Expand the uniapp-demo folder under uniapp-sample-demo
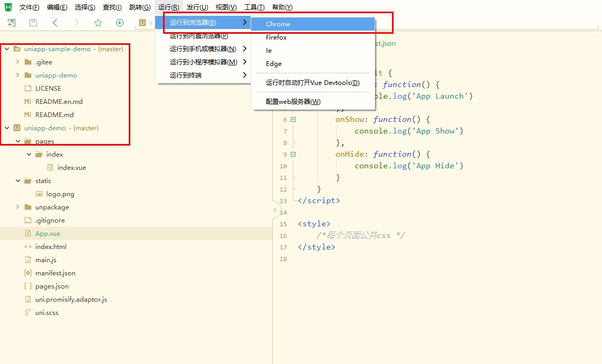The image size is (602, 364). [17, 75]
